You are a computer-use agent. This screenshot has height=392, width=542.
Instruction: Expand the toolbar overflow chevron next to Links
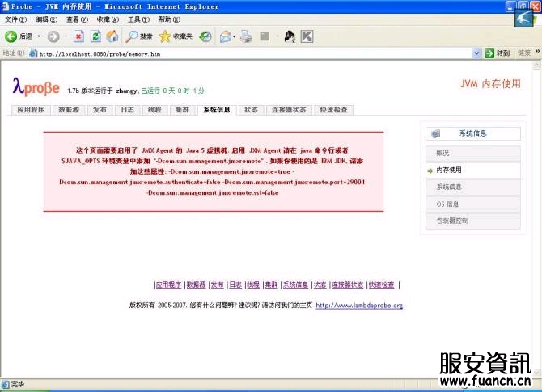click(537, 52)
